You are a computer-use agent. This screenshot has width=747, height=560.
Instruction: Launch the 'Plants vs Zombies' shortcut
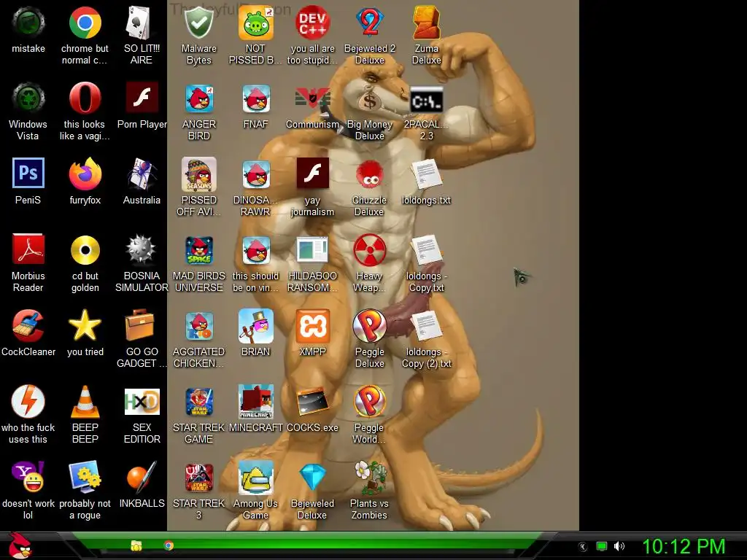click(x=369, y=477)
